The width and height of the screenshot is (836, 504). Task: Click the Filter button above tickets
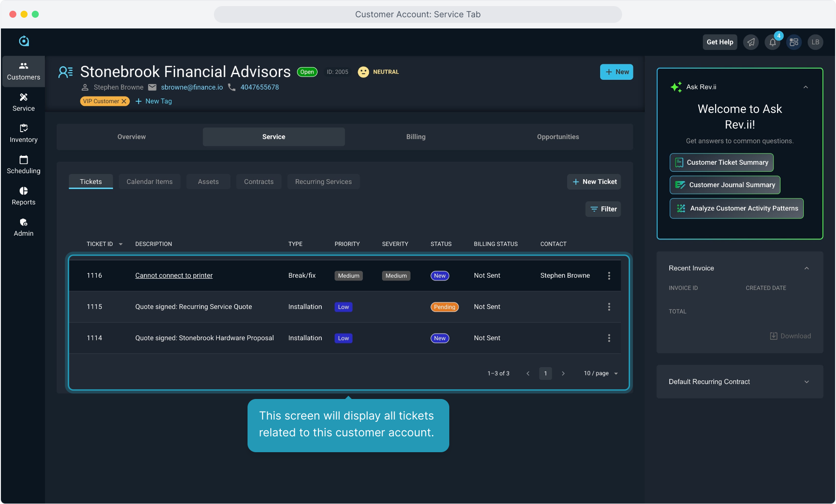(603, 209)
